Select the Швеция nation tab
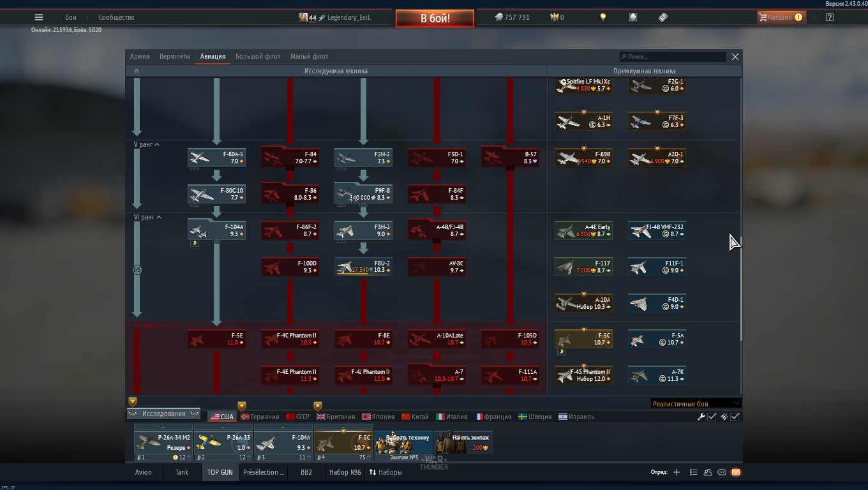Viewport: 868px width, 490px height. pyautogui.click(x=535, y=417)
